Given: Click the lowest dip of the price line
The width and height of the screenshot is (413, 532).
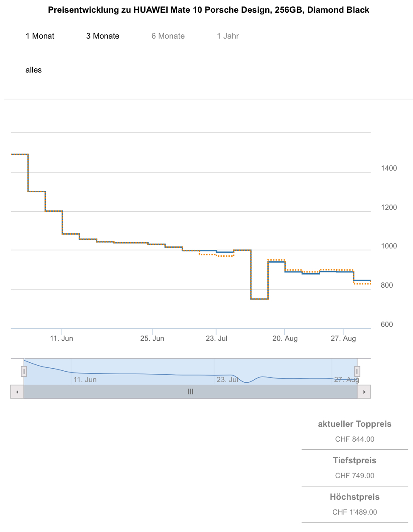Looking at the screenshot, I should point(259,299).
